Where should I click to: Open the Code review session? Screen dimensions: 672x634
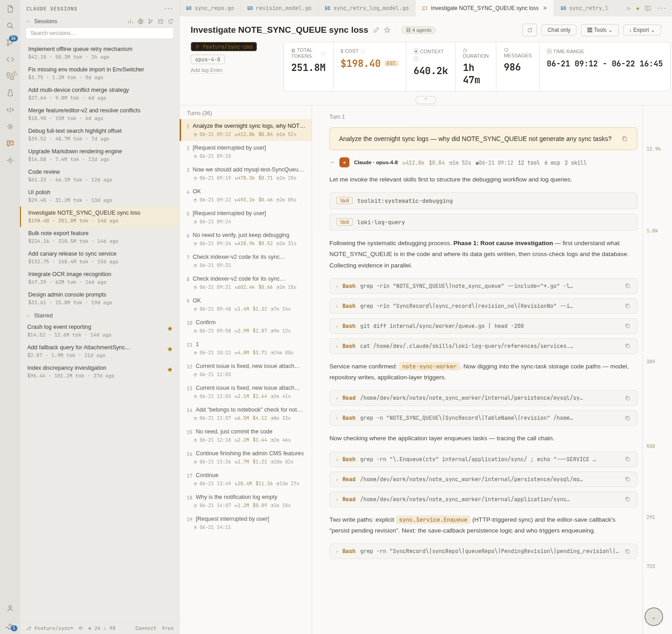pyautogui.click(x=100, y=176)
